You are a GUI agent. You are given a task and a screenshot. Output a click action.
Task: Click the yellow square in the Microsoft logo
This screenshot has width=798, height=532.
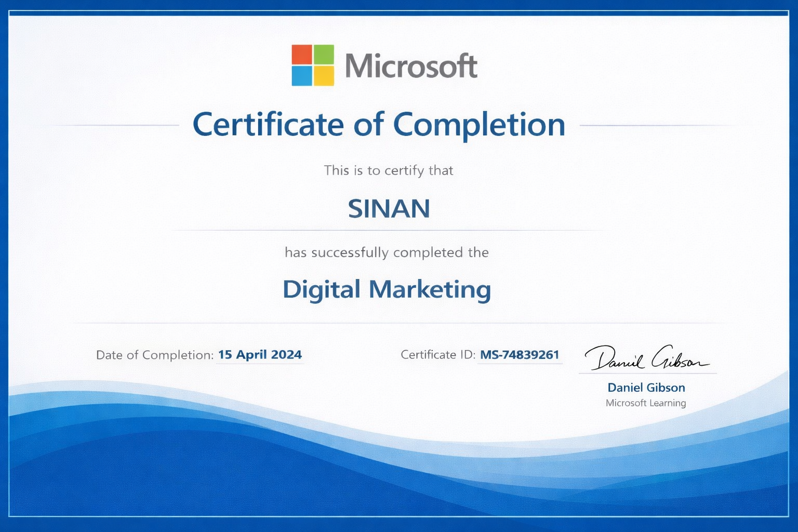[x=324, y=76]
